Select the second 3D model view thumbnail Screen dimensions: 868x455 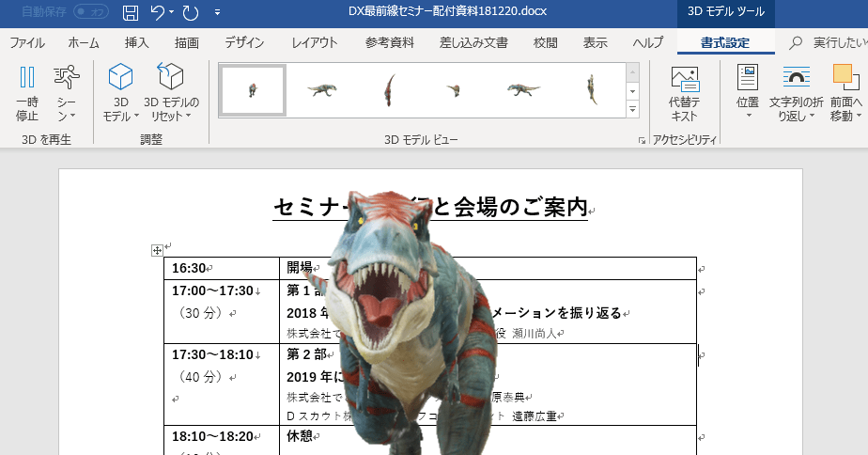(x=321, y=90)
